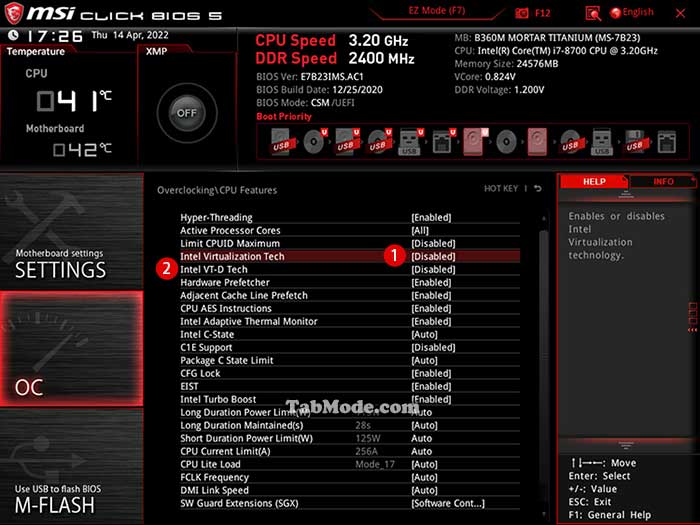Click the help panel bottom grip handle
The image size is (700, 525).
click(x=625, y=445)
